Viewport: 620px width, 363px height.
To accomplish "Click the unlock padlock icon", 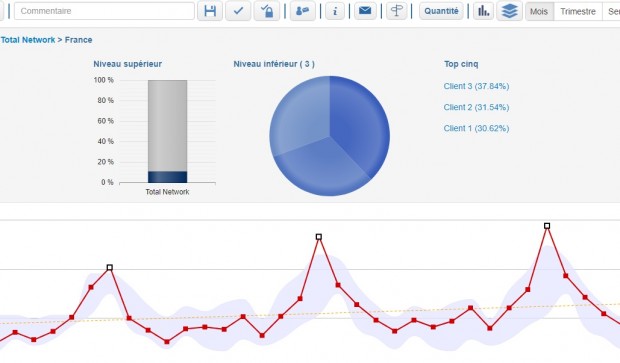I will (267, 11).
